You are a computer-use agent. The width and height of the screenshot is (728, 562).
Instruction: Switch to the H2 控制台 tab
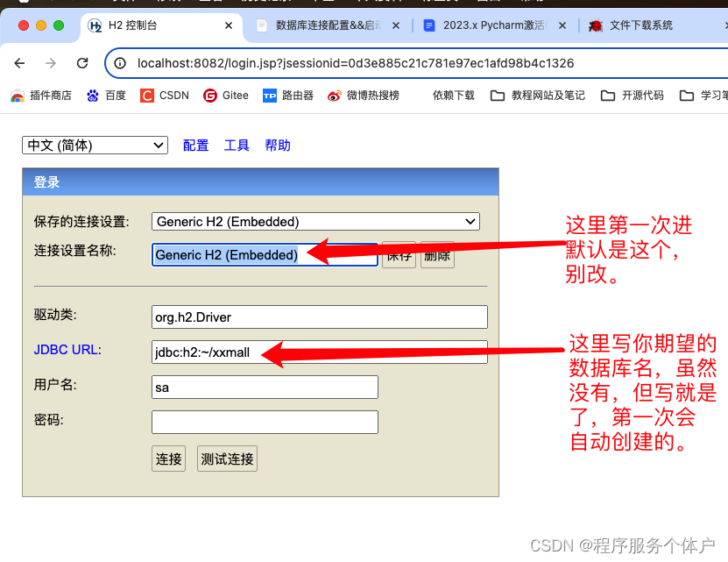161,25
